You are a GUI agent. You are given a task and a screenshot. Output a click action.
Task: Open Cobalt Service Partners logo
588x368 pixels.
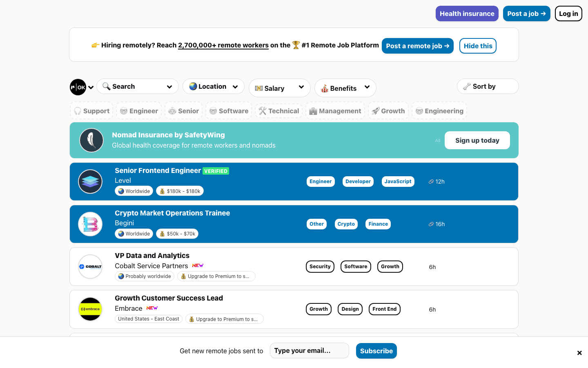(x=90, y=267)
